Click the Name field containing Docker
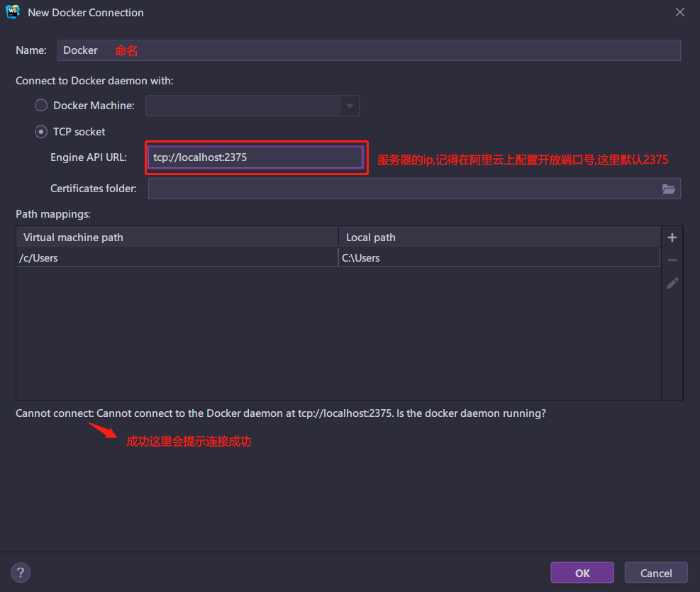The width and height of the screenshot is (700, 592). coord(369,50)
